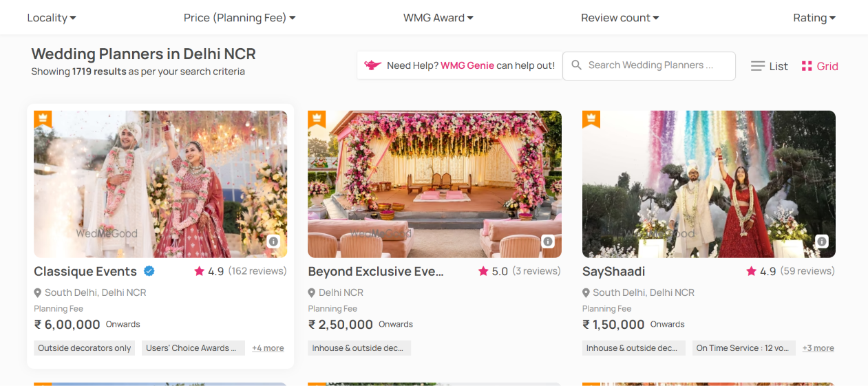Click Beyond Exclusive's Inhouse & outside dec... tag

359,348
